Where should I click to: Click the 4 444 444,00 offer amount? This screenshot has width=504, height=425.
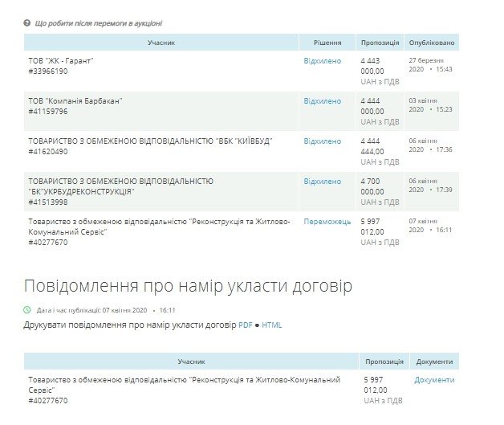tap(372, 146)
